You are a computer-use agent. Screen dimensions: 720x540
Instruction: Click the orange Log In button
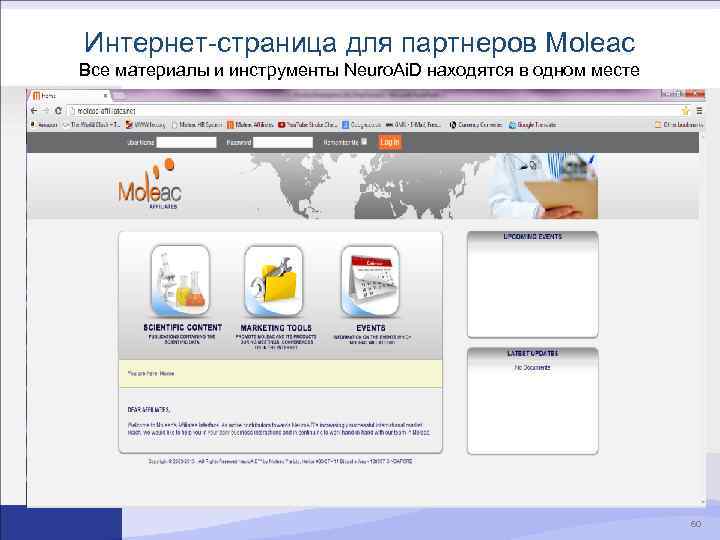pos(389,142)
